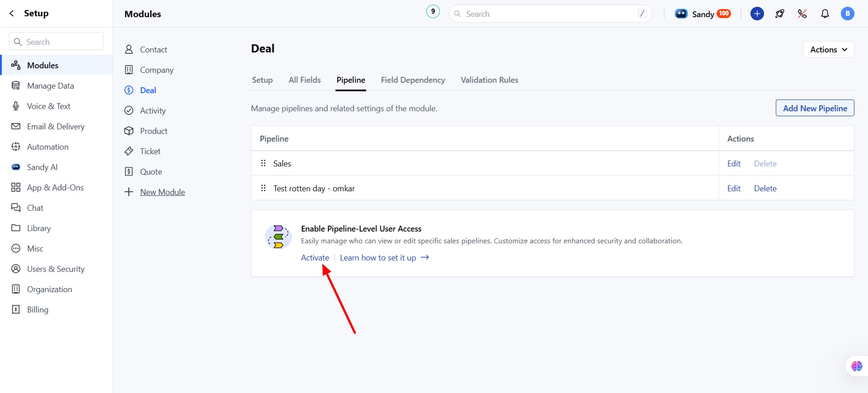Click Delete for the Sales pipeline

(765, 164)
